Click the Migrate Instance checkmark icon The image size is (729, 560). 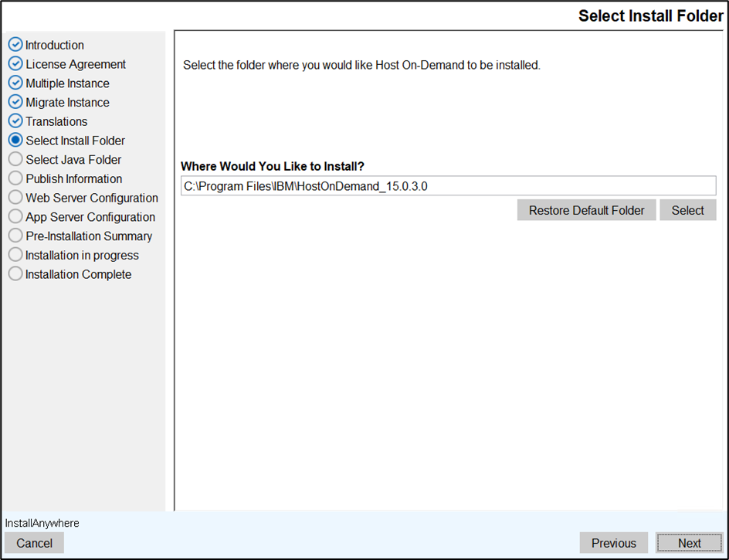(15, 102)
